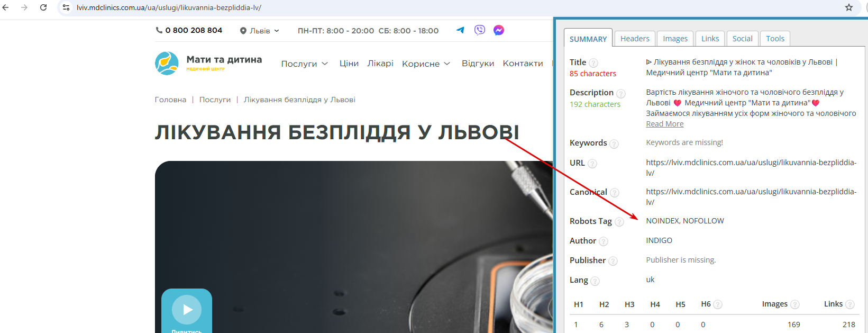
Task: Click help icon next to Description
Action: (x=621, y=94)
